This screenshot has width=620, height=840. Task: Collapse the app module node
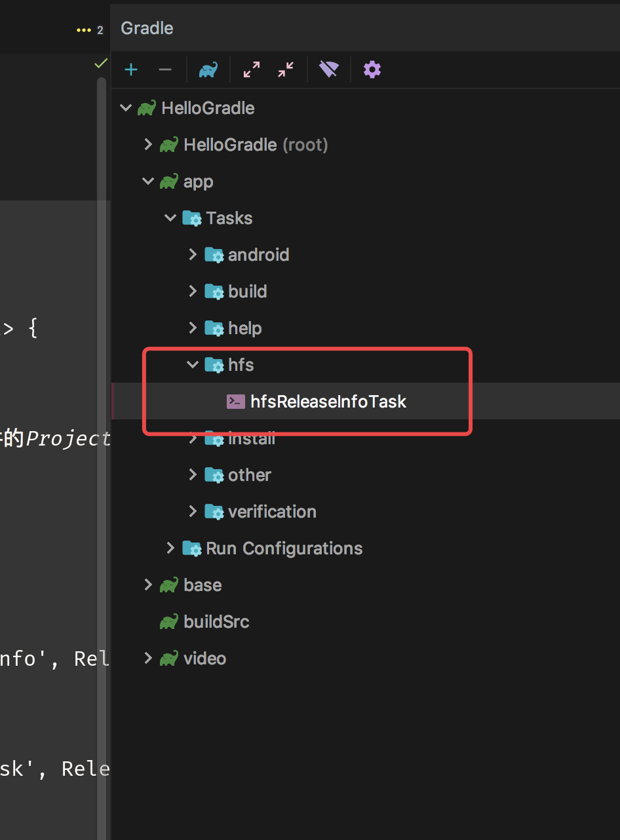click(x=148, y=181)
